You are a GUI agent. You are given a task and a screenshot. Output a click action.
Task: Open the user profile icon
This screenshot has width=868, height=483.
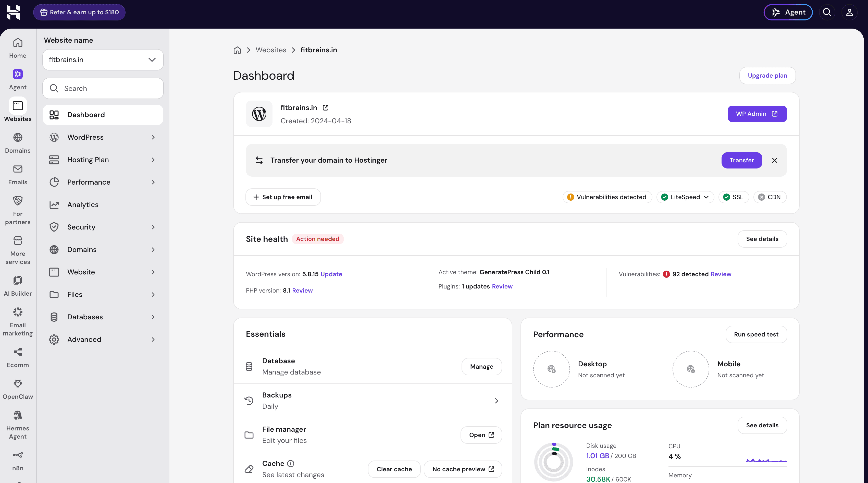click(849, 12)
